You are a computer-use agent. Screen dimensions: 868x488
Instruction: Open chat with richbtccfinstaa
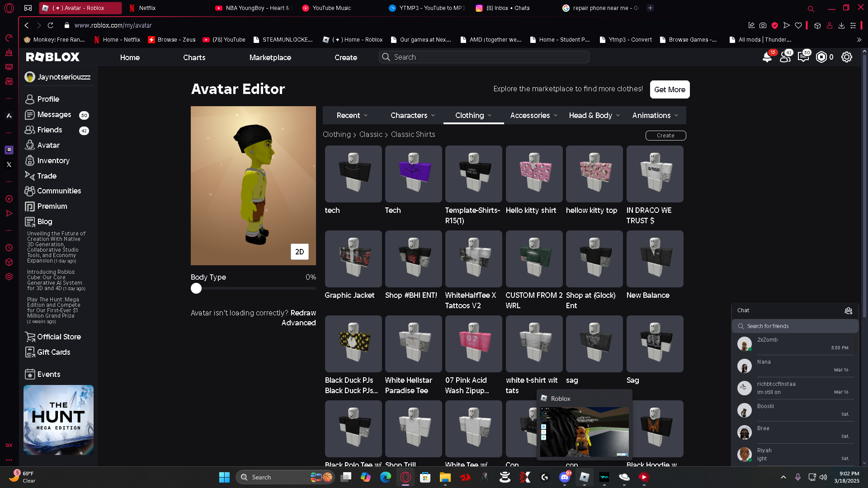coord(795,388)
